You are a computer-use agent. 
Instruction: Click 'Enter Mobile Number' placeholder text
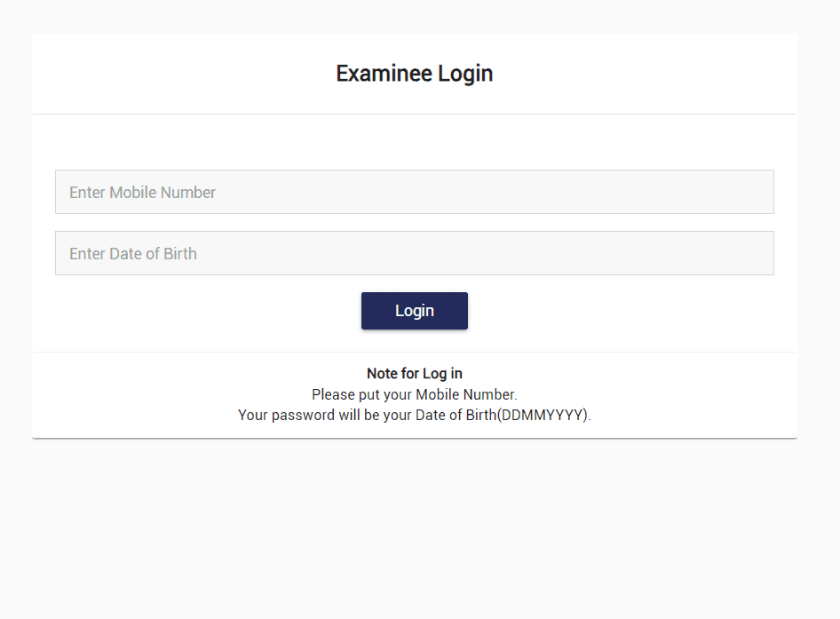tap(143, 193)
